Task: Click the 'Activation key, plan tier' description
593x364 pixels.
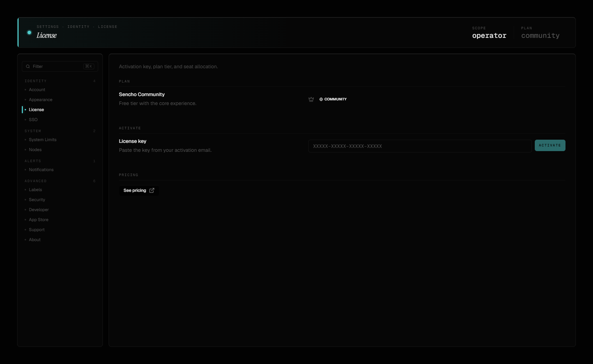Action: pos(168,66)
